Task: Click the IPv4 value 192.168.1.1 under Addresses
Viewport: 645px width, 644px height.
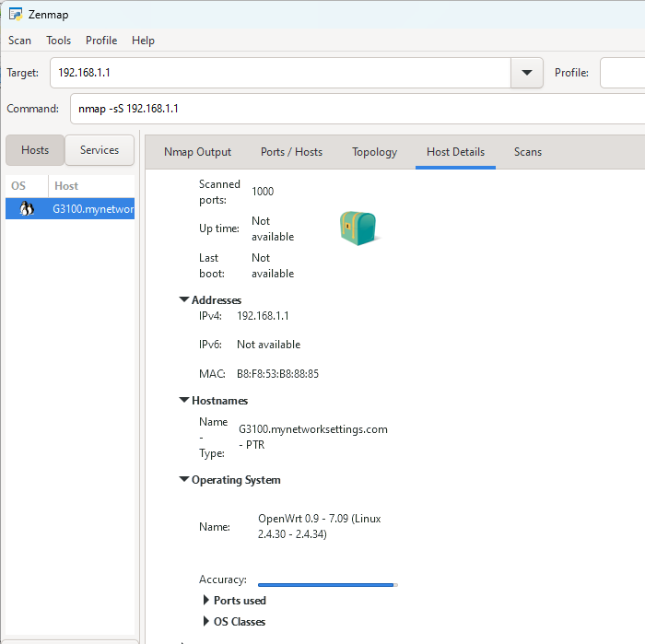Action: [x=263, y=316]
